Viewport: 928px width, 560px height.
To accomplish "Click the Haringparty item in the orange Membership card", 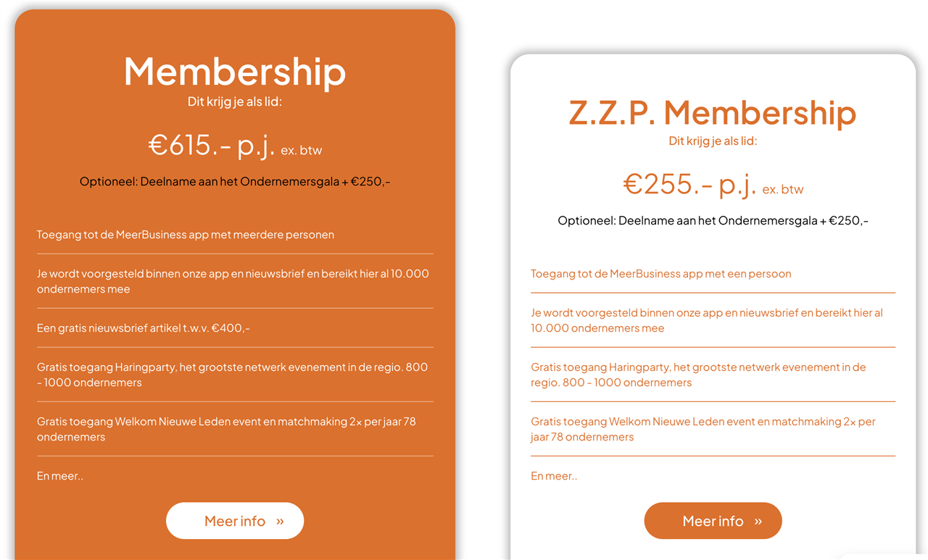I will point(232,375).
